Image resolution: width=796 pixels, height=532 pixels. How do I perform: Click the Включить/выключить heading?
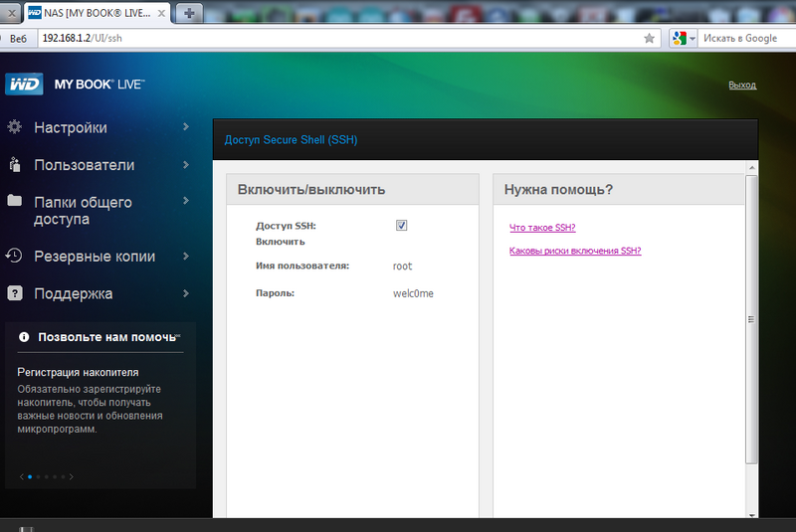coord(311,190)
